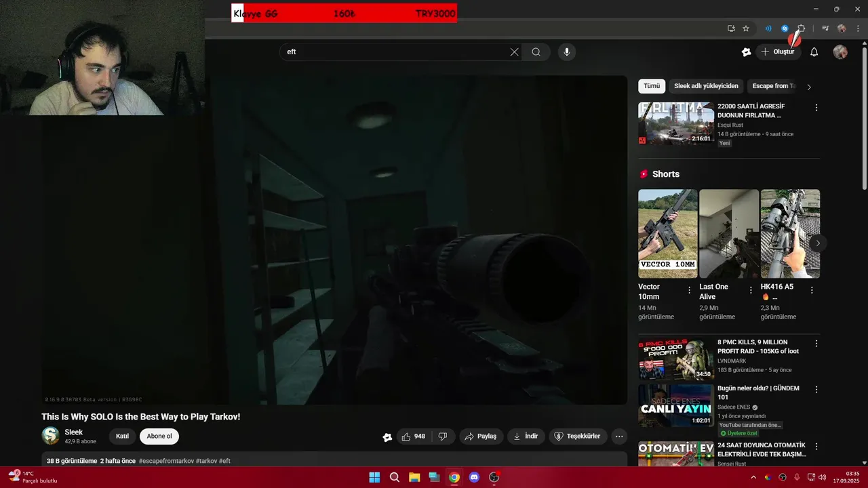Click the install app icon in address bar
This screenshot has height=488, width=868.
pyautogui.click(x=731, y=28)
